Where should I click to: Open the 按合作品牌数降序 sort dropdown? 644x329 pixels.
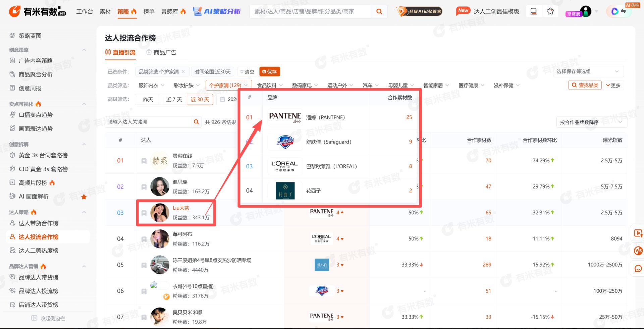pyautogui.click(x=592, y=122)
